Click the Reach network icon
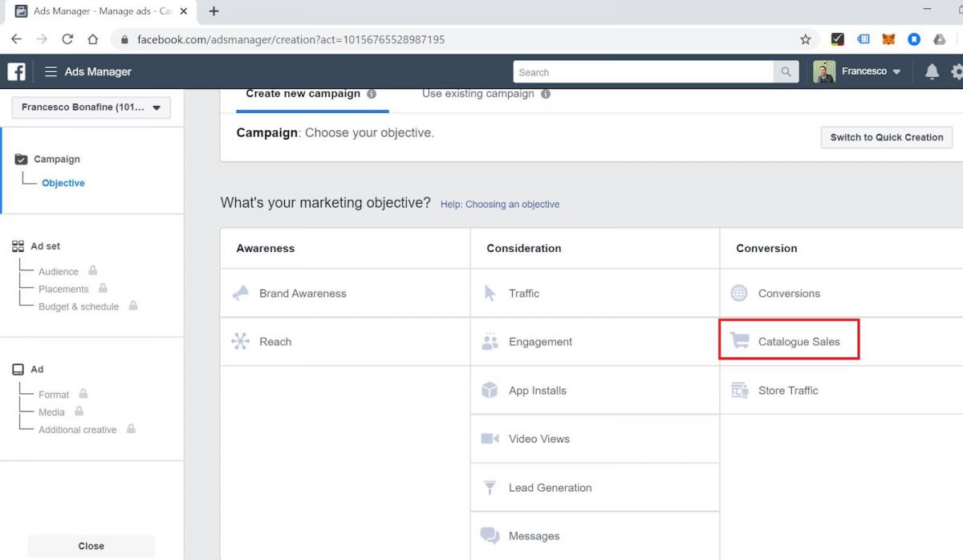The width and height of the screenshot is (963, 560). [241, 341]
